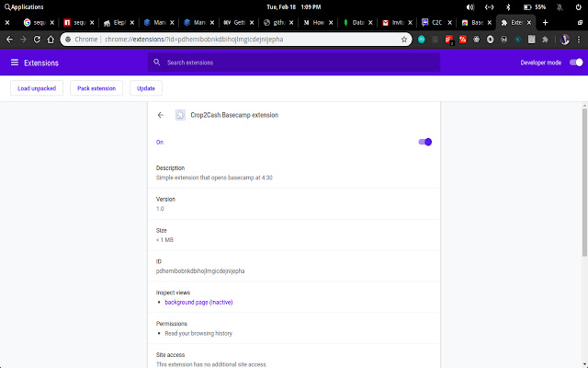Toggle Developer mode switch
The height and width of the screenshot is (368, 588).
point(576,63)
